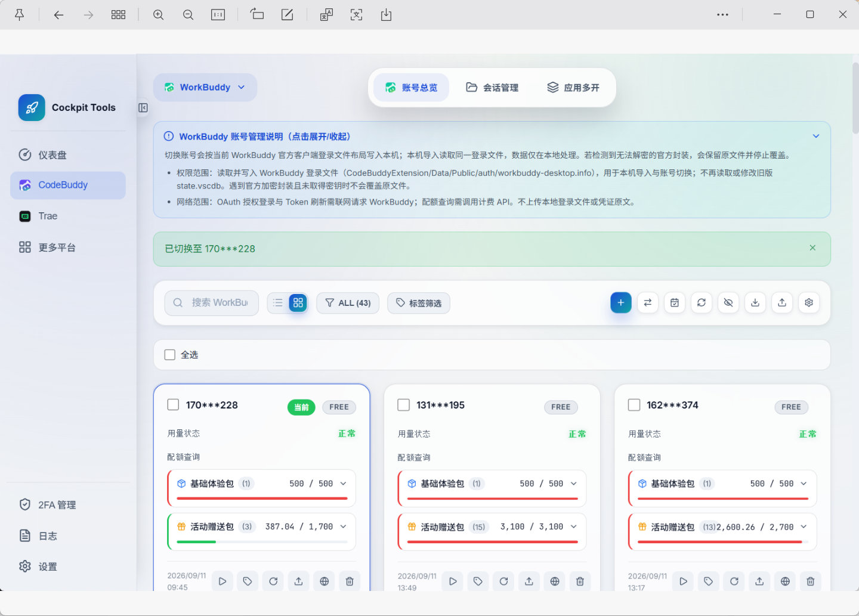Open the calendar check-in icon
859x616 pixels.
[x=674, y=302]
